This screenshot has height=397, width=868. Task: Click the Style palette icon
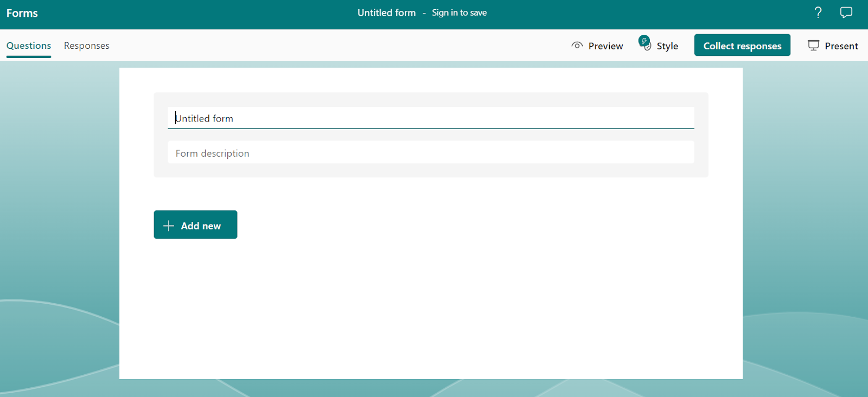coord(645,43)
